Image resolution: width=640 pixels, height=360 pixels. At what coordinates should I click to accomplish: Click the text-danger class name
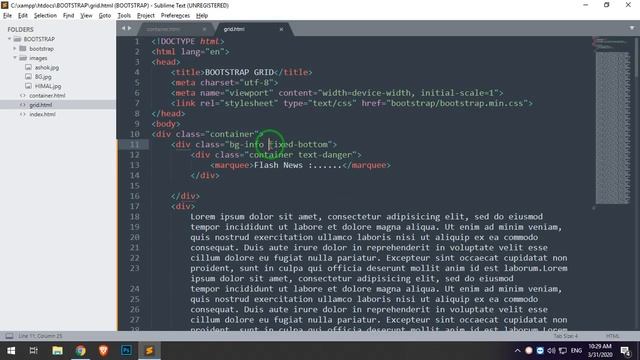325,155
